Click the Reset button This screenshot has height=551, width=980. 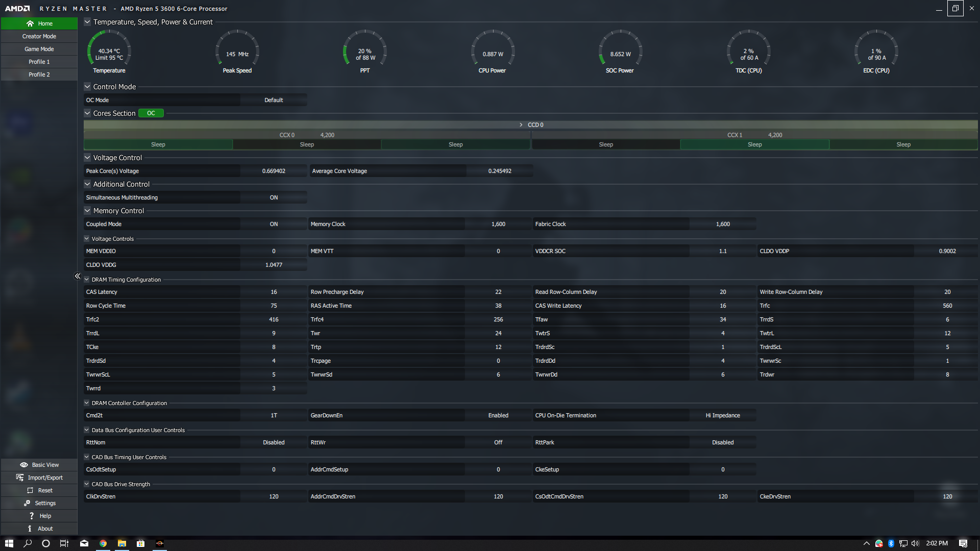(39, 490)
